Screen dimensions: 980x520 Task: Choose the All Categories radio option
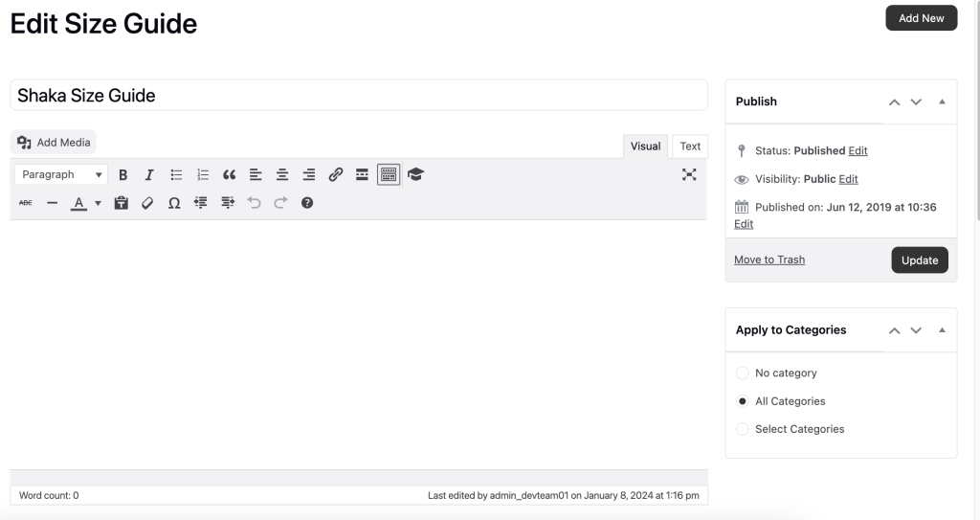[x=743, y=401]
